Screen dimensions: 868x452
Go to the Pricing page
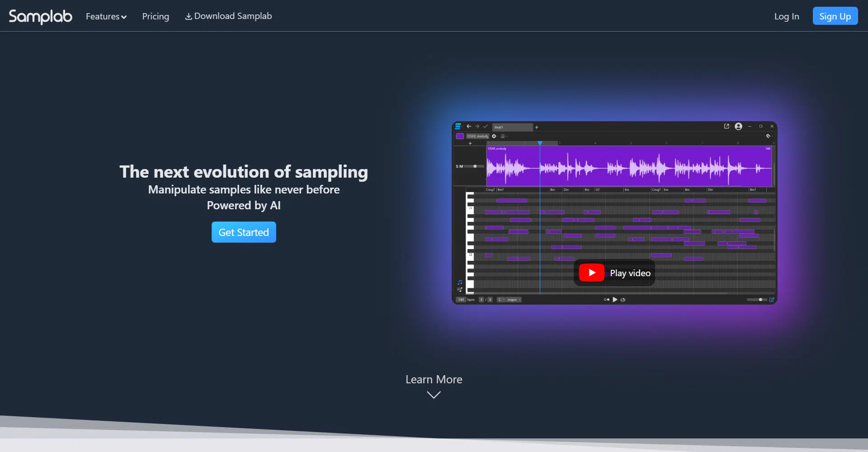[156, 16]
